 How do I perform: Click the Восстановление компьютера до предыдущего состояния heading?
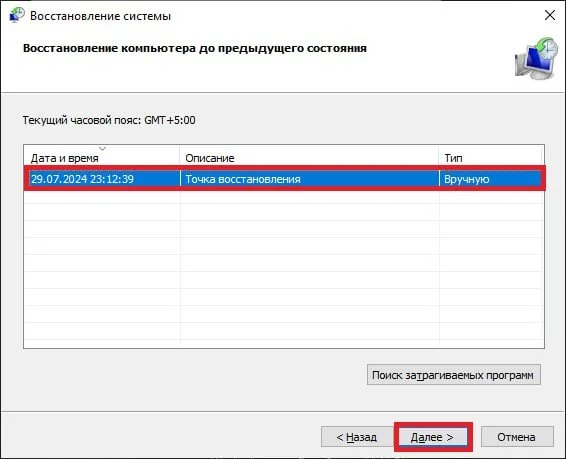coord(195,48)
